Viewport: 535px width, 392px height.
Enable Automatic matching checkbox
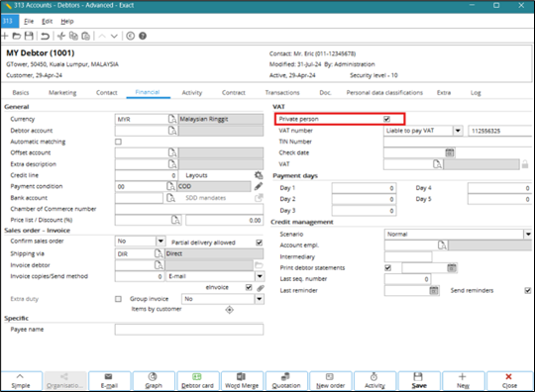coord(118,142)
